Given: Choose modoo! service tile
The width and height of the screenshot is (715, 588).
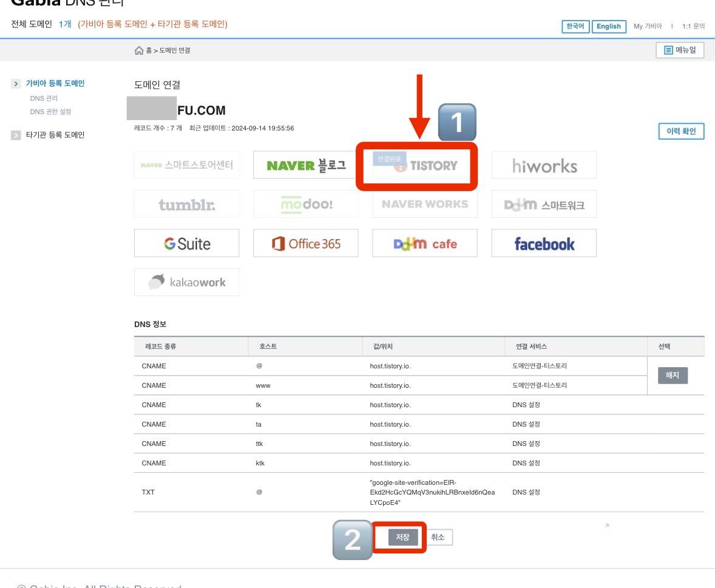Looking at the screenshot, I should click(x=305, y=204).
